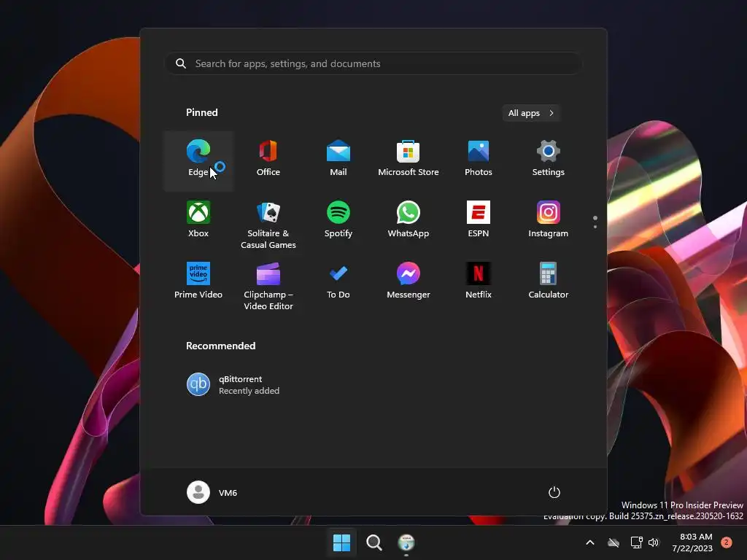
Task: Click the Start menu search field
Action: click(373, 64)
